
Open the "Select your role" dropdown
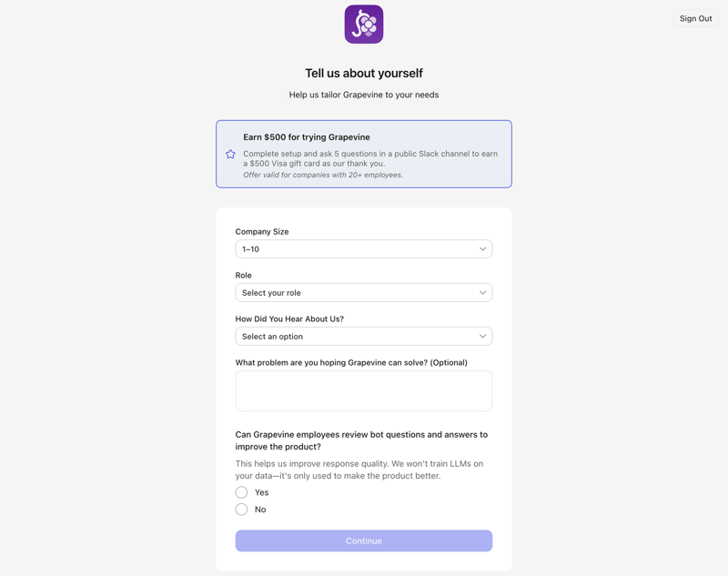click(x=363, y=292)
